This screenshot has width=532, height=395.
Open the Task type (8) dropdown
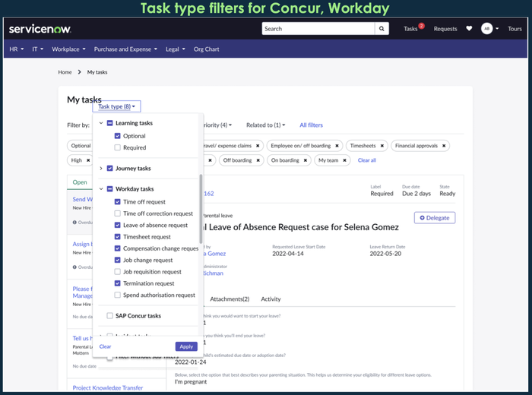[x=116, y=106]
